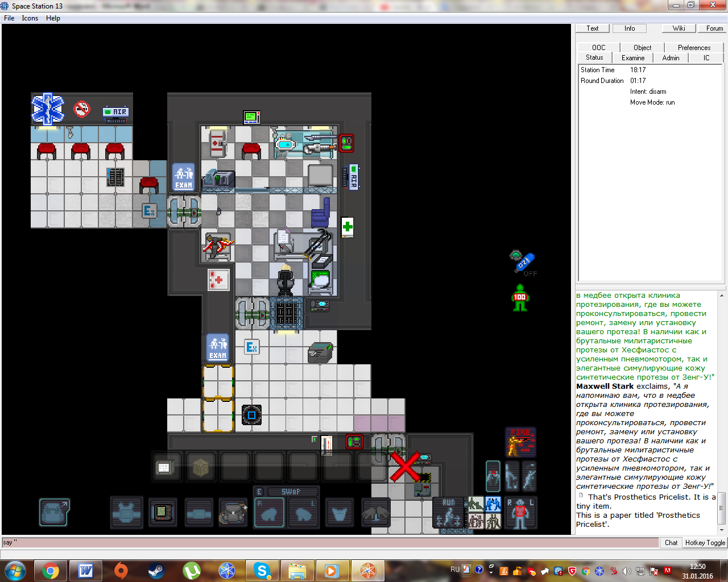
Task: Select the help intent
Action: pyautogui.click(x=476, y=504)
